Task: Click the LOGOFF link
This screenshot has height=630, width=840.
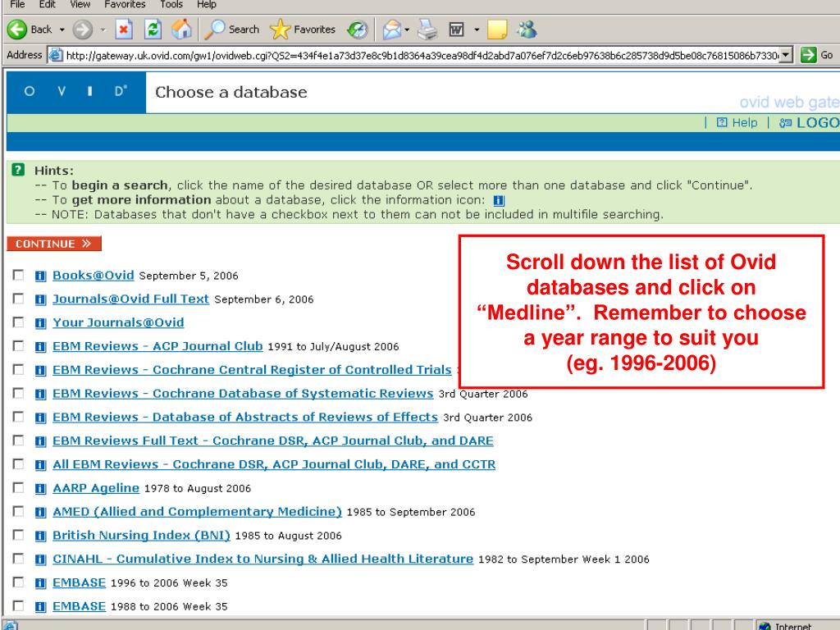Action: pyautogui.click(x=810, y=123)
